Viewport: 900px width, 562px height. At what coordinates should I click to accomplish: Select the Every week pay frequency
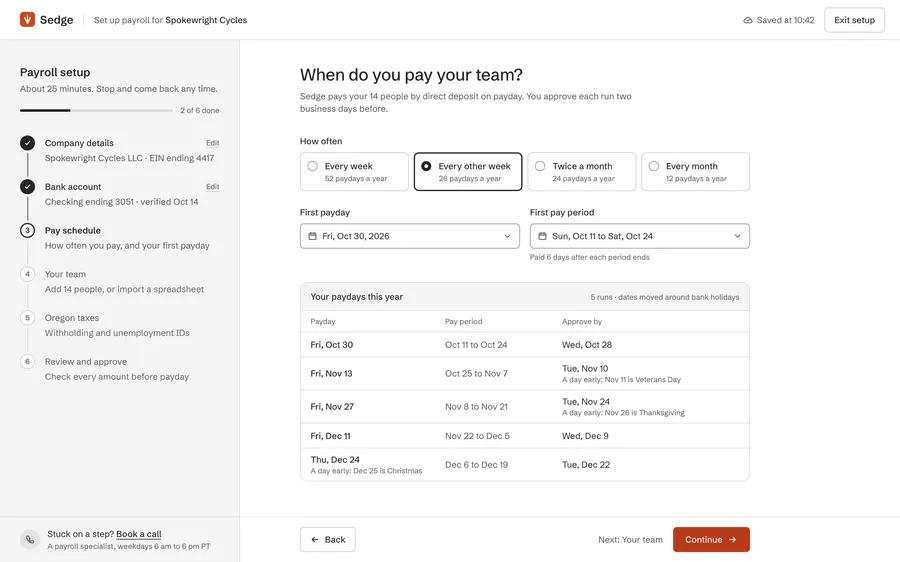pos(354,172)
